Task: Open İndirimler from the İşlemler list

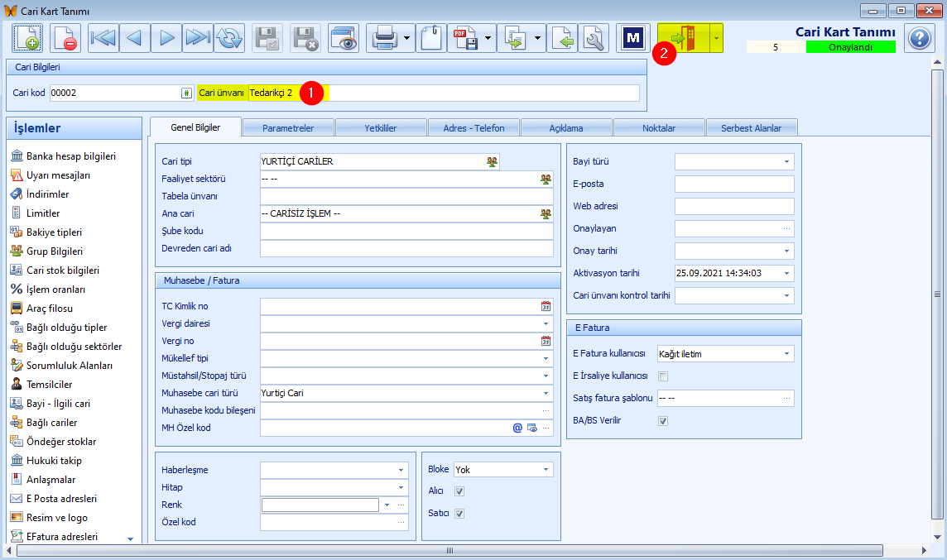Action: 40,194
